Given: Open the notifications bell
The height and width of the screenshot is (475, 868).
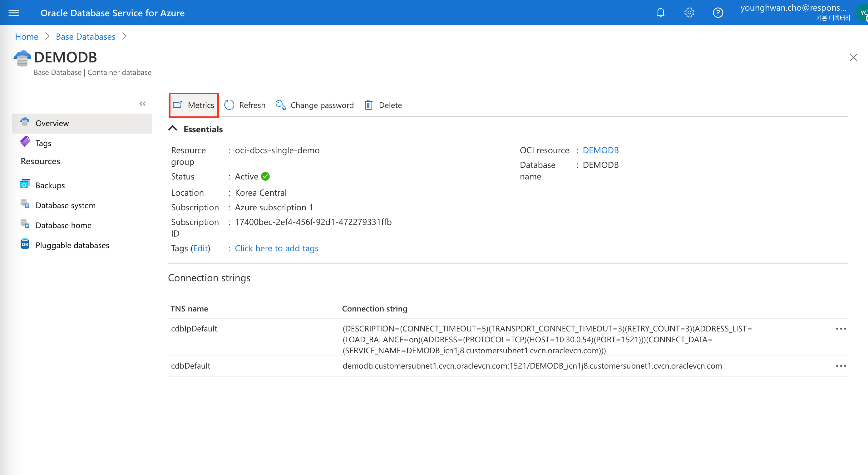Looking at the screenshot, I should point(660,13).
